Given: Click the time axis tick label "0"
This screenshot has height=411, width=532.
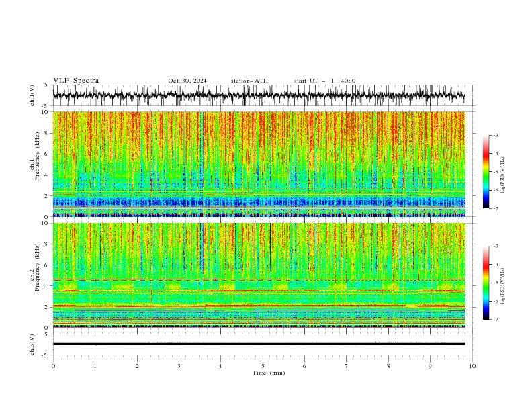Looking at the screenshot, I should (x=53, y=366).
